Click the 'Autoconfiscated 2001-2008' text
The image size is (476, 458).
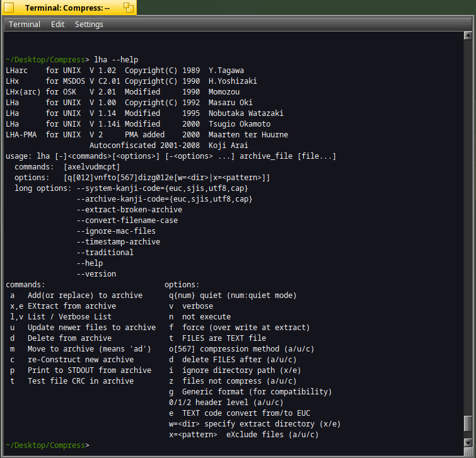[144, 146]
